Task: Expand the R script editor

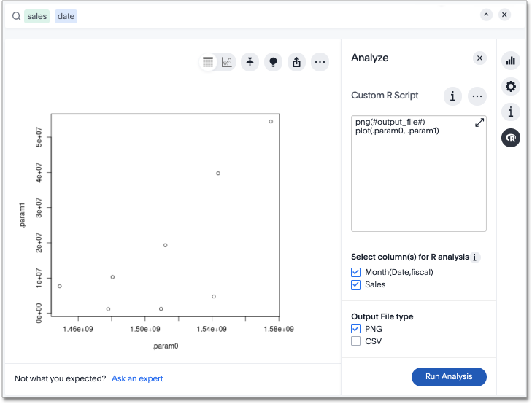Action: [x=479, y=123]
